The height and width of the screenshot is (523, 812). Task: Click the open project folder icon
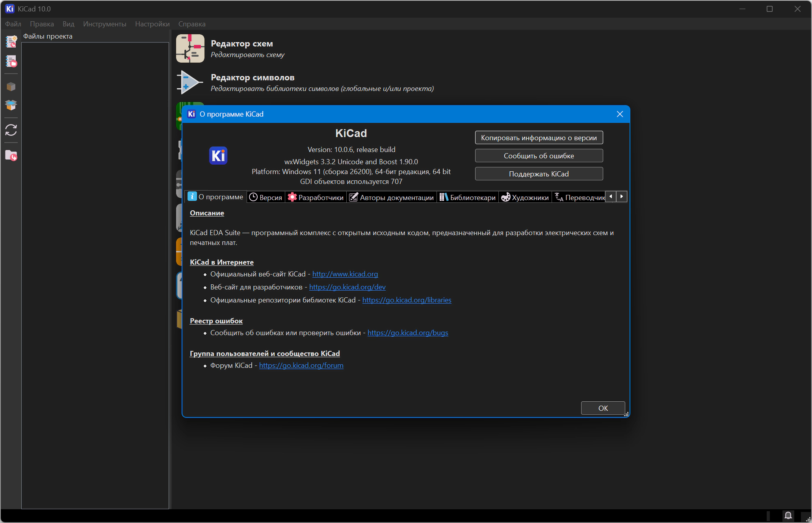(x=11, y=156)
